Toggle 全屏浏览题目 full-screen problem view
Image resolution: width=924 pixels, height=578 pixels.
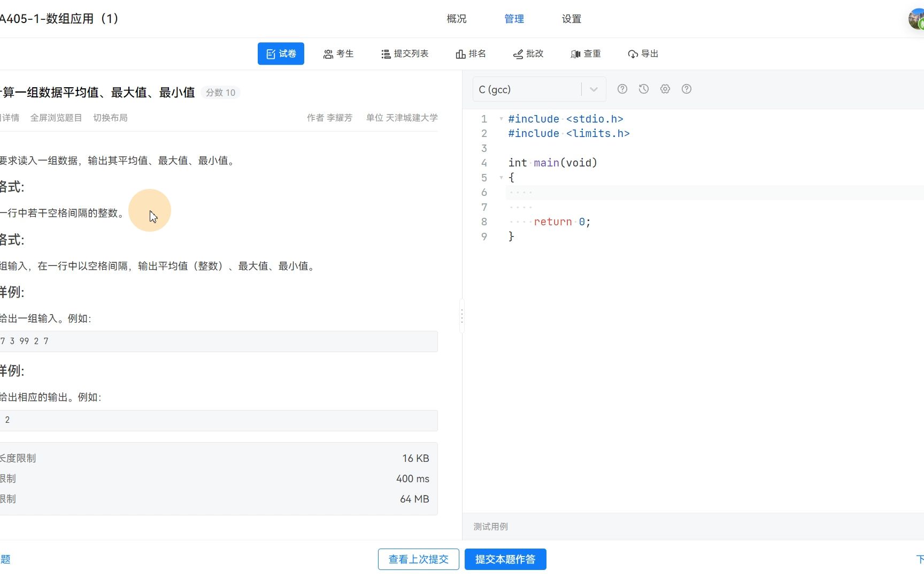[56, 118]
